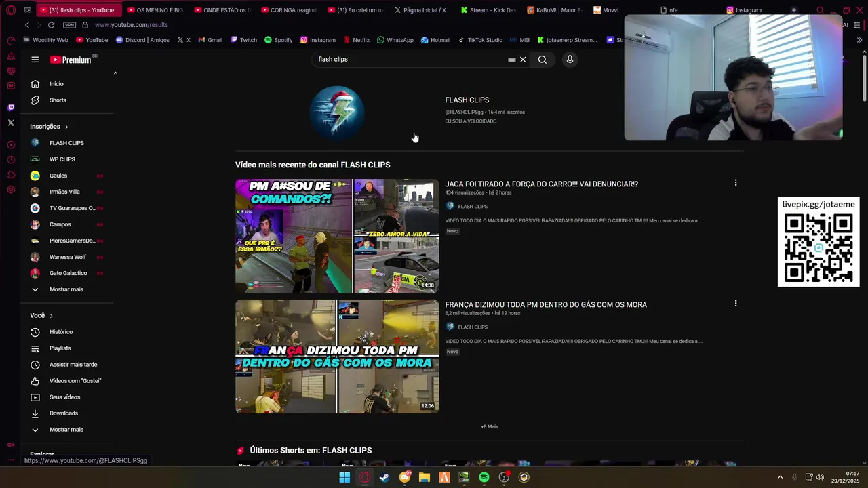
Task: Click the search magnifier button
Action: pos(542,60)
